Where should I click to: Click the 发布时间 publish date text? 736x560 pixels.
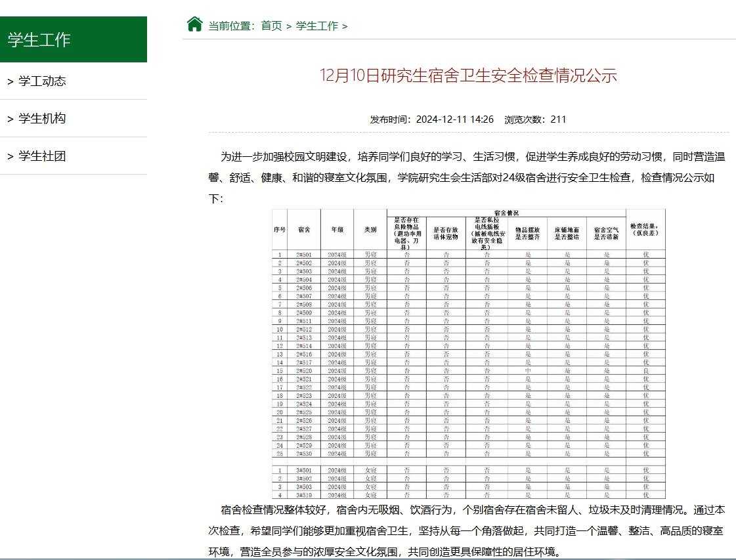click(x=431, y=119)
